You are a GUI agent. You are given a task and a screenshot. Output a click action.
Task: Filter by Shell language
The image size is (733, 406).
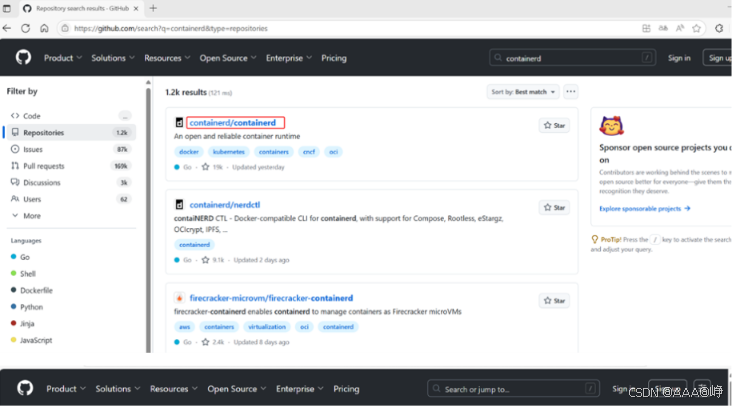23,274
